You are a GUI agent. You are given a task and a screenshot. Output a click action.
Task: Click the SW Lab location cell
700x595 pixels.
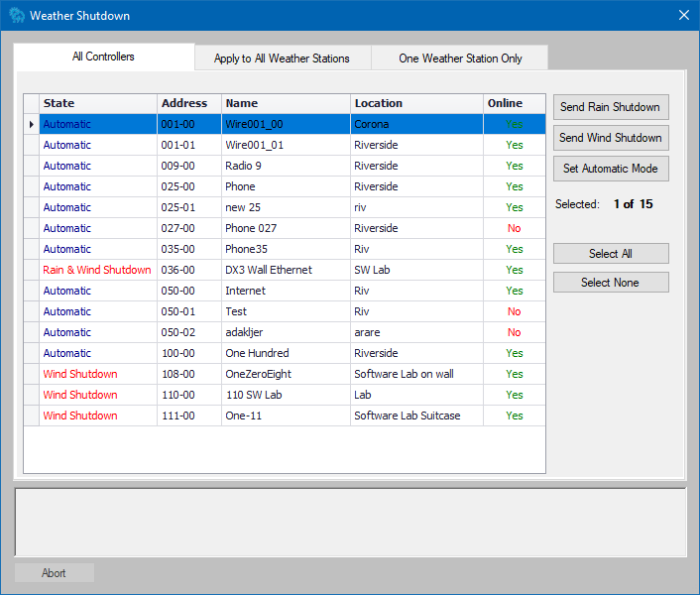pos(417,270)
